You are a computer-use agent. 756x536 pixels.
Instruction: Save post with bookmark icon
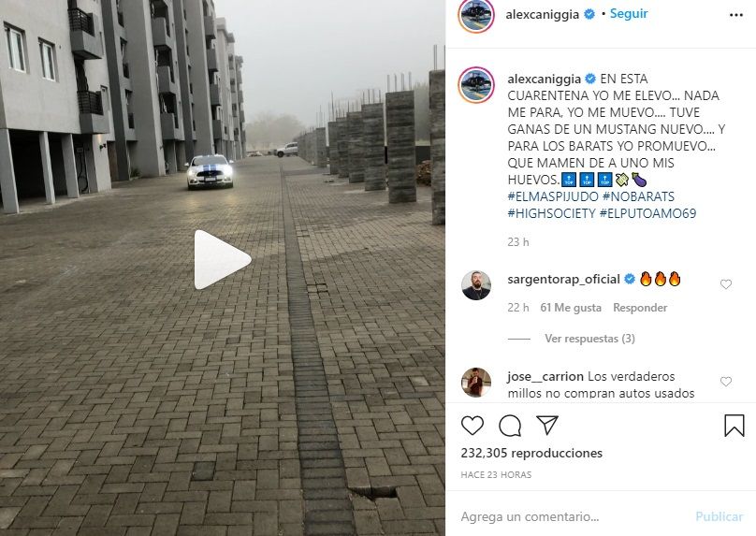[734, 426]
